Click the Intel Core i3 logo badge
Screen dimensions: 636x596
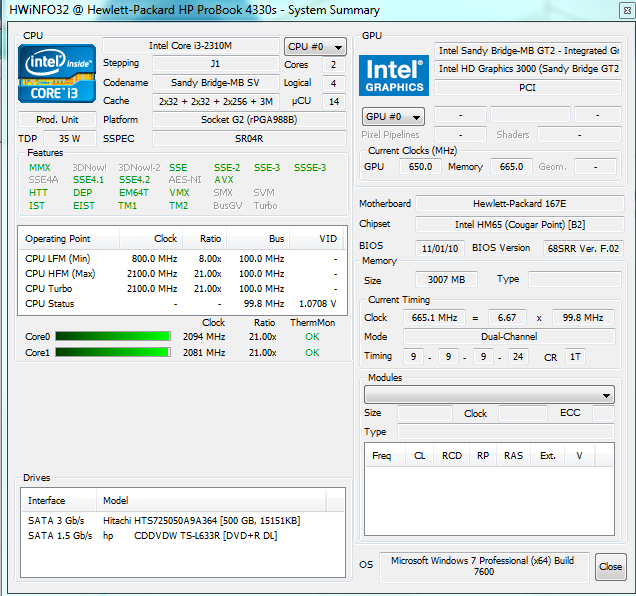(x=57, y=73)
